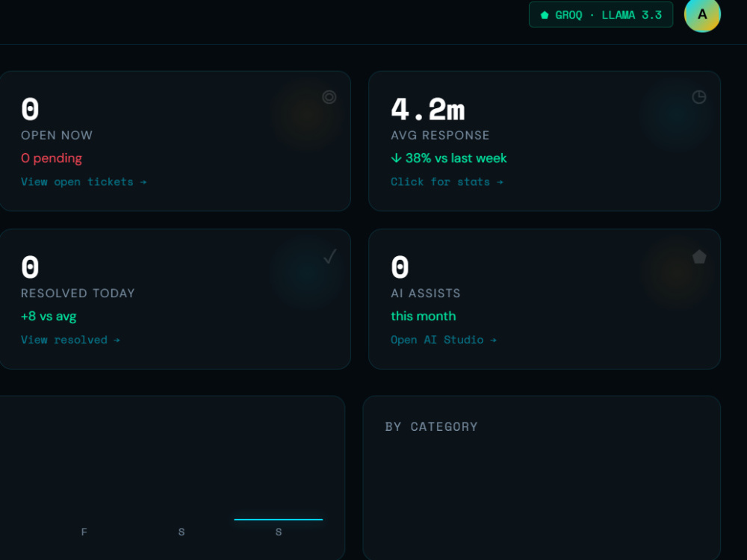The image size is (747, 560).
Task: Open AI Studio via its link
Action: point(444,340)
